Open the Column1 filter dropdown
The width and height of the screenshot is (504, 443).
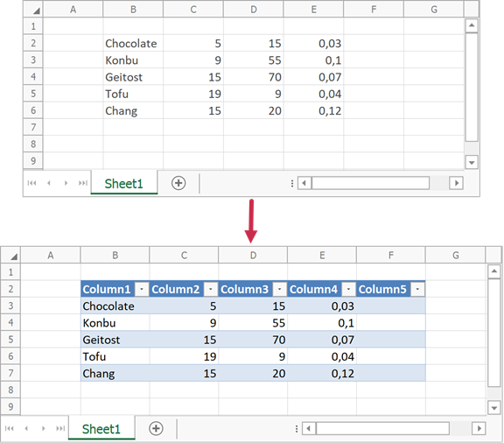tap(142, 289)
